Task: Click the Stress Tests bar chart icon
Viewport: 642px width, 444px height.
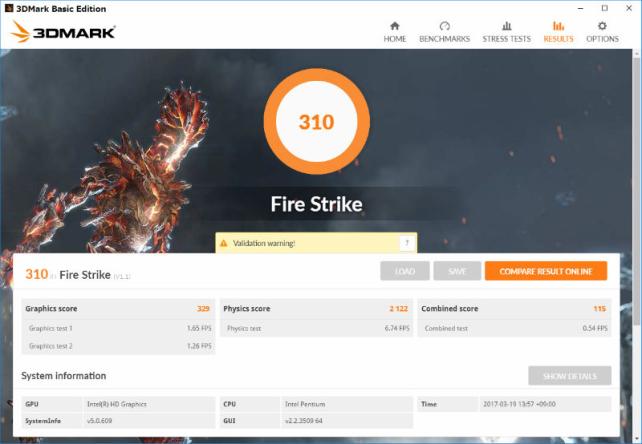Action: tap(506, 26)
